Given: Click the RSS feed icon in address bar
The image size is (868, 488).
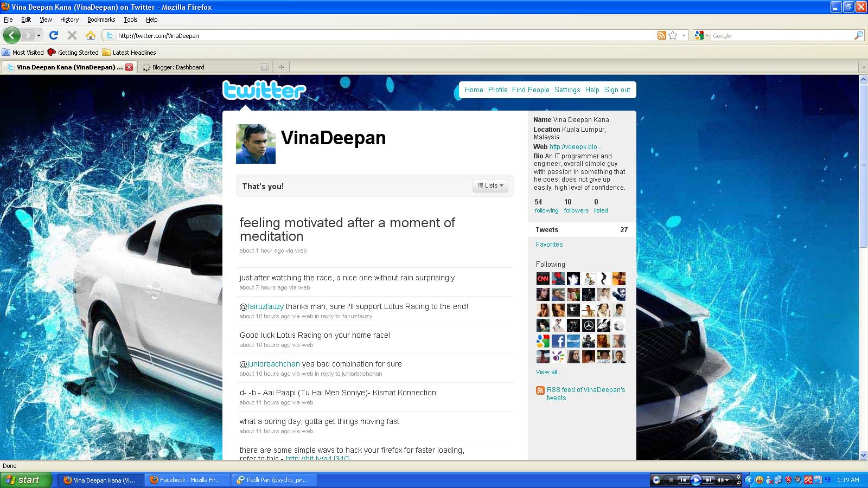Looking at the screenshot, I should tap(661, 35).
